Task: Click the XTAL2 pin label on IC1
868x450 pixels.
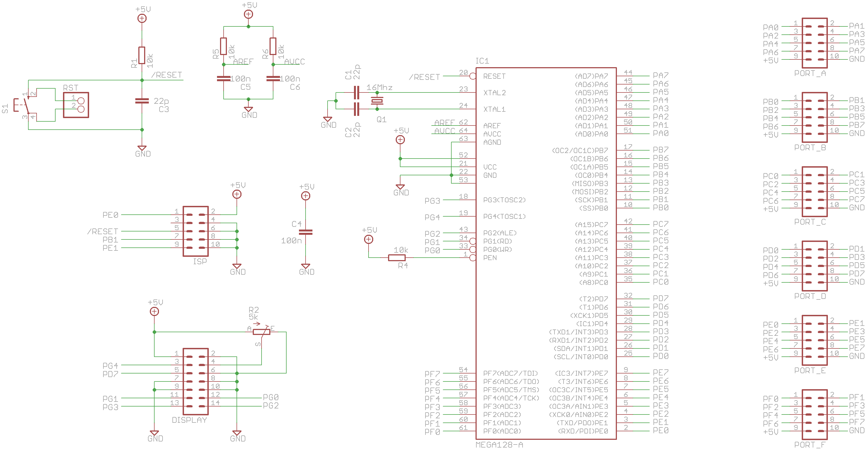Action: [494, 93]
